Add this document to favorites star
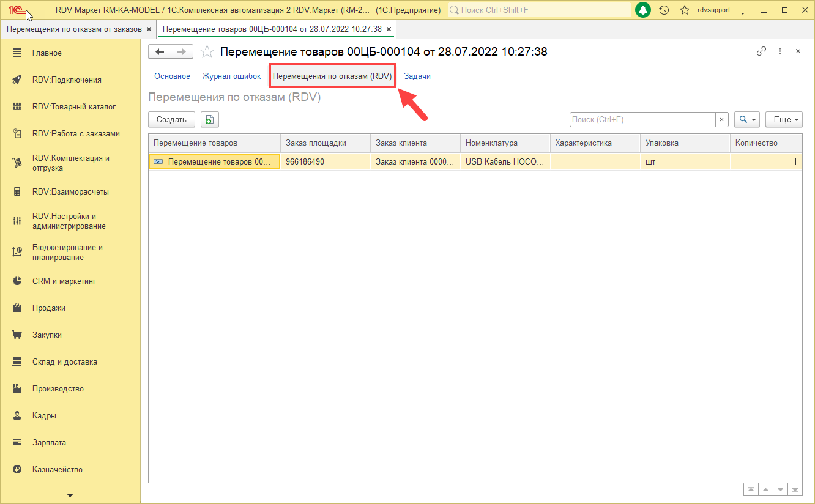This screenshot has width=815, height=504. [x=207, y=52]
